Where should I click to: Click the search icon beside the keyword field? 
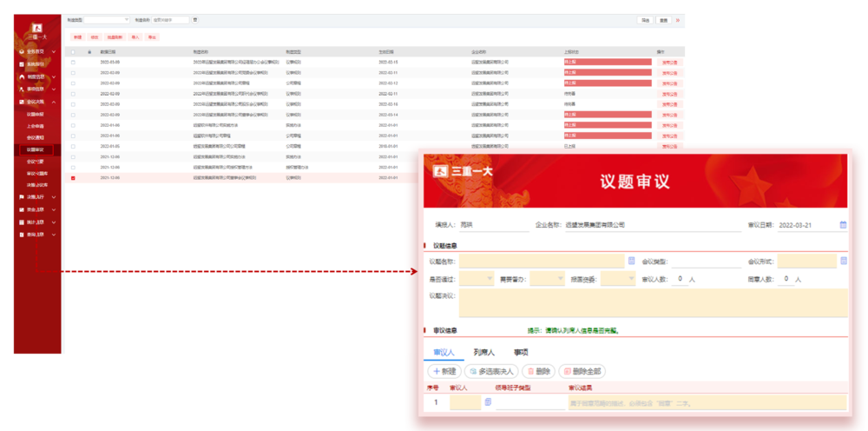click(195, 19)
